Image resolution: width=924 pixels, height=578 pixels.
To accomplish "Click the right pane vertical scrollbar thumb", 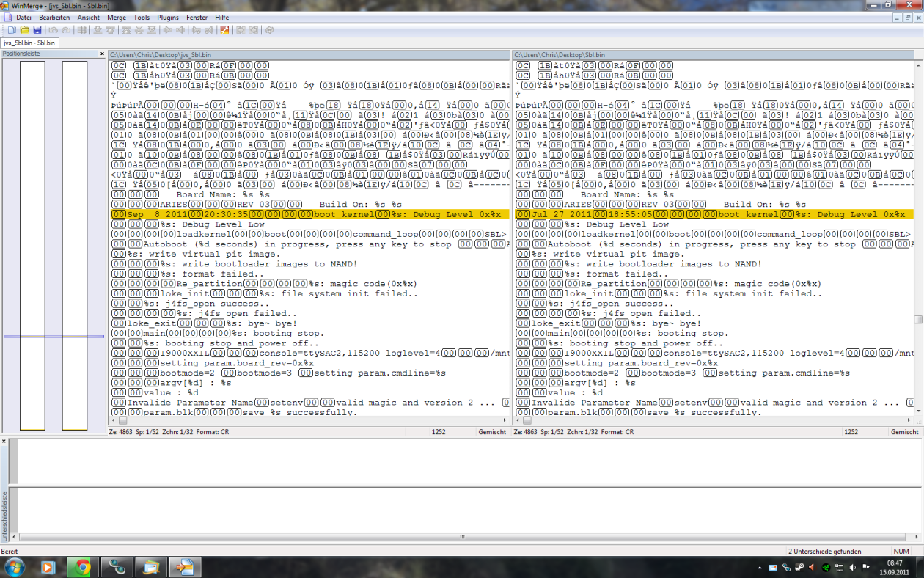I will coord(917,319).
